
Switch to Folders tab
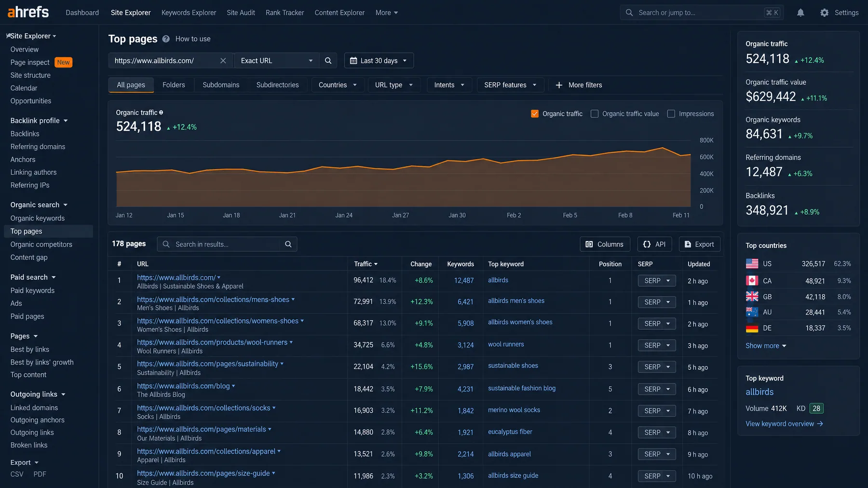[174, 85]
